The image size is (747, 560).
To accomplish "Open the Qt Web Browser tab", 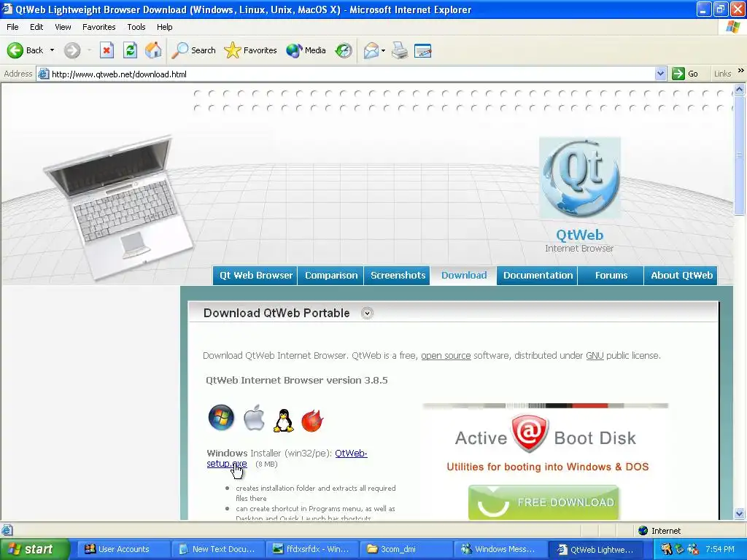I will [x=255, y=275].
